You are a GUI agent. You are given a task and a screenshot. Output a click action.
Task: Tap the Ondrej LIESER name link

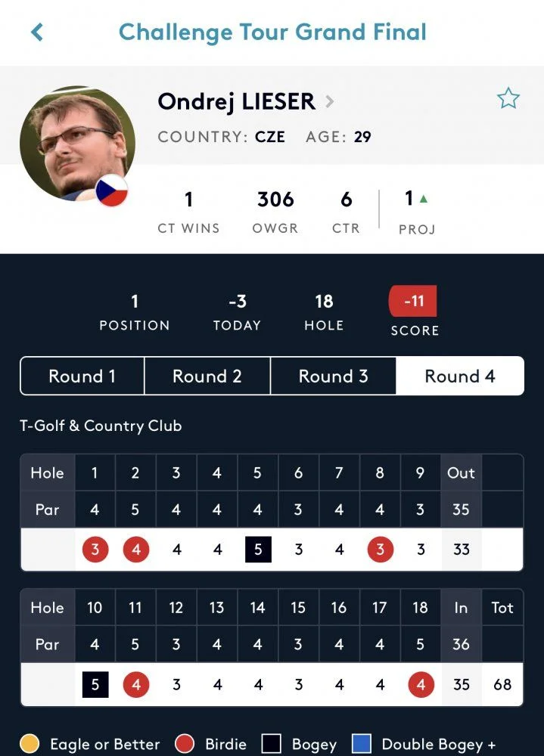point(237,102)
